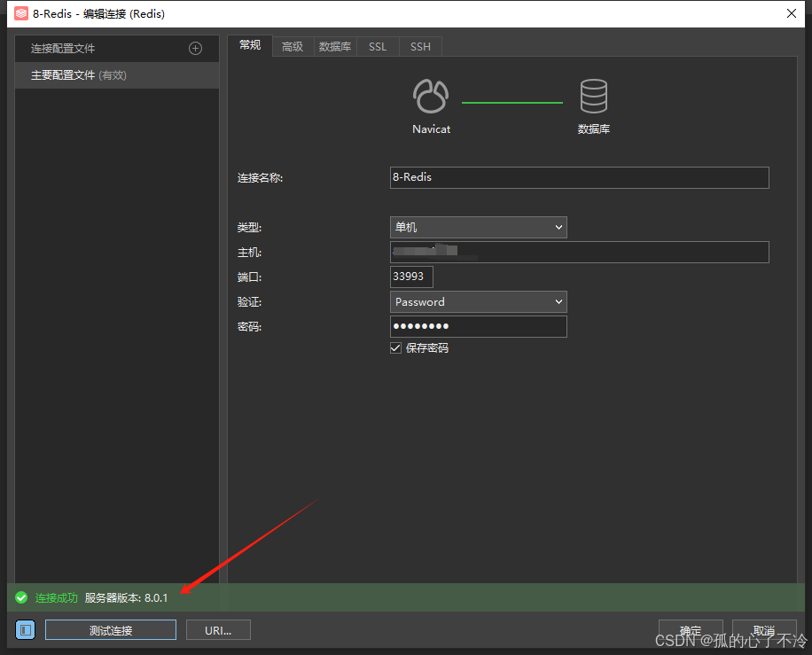This screenshot has width=812, height=655.
Task: Click the 密码 label
Action: coord(250,327)
